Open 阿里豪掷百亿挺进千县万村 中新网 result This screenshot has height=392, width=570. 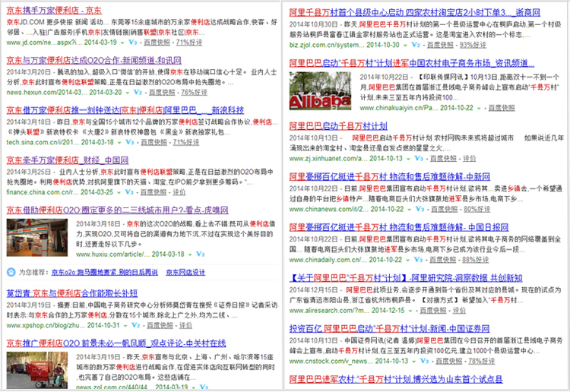(x=390, y=176)
